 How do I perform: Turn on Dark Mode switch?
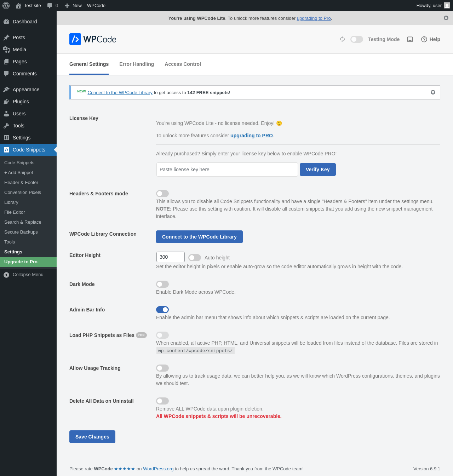point(162,284)
